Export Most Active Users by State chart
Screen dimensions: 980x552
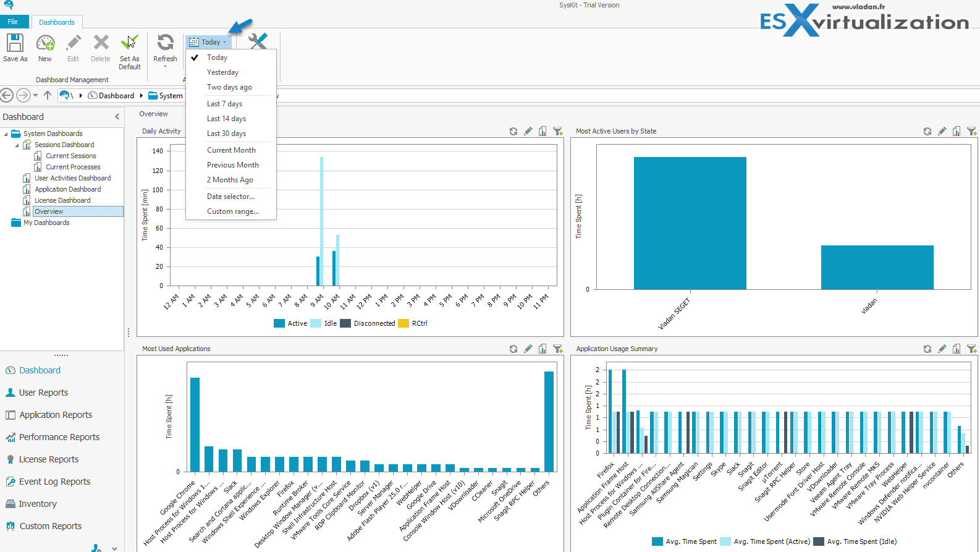point(957,131)
